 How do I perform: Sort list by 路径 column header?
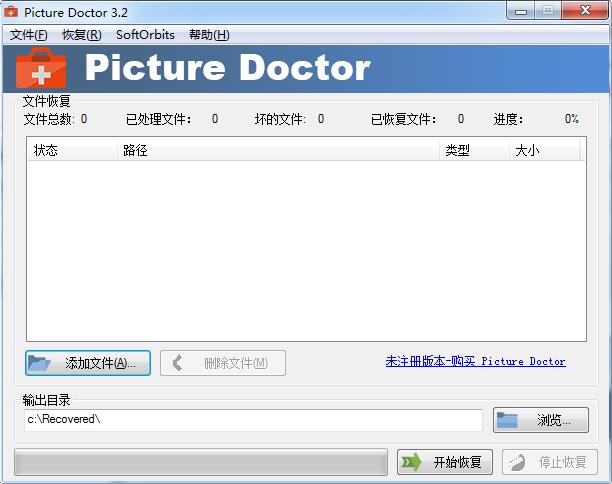pos(278,150)
